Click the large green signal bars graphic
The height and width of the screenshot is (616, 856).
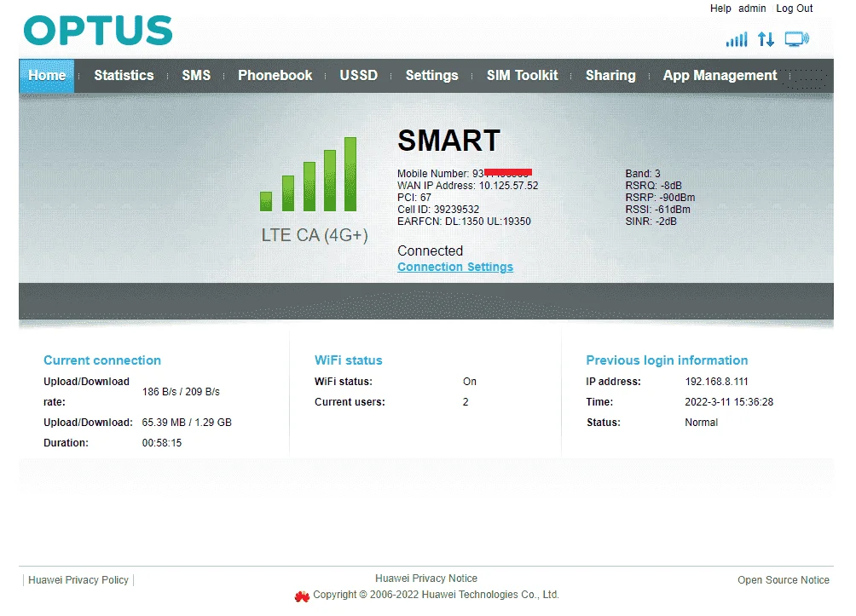click(309, 174)
